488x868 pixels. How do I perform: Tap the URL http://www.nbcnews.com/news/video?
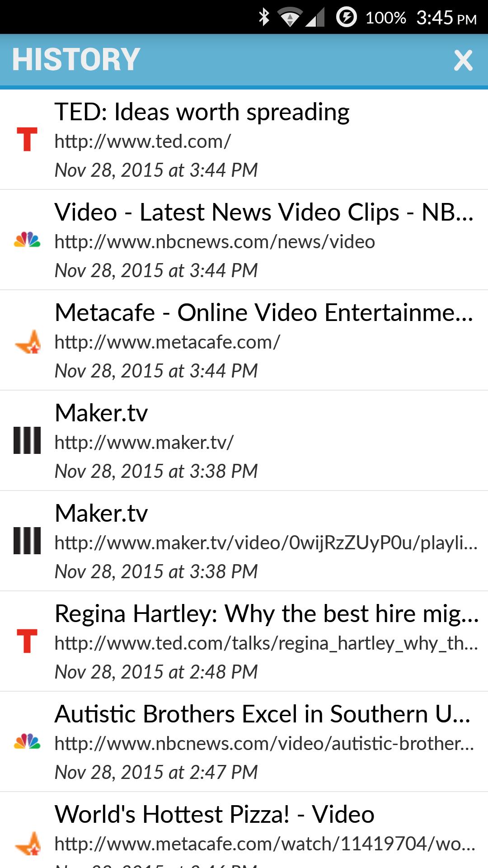(x=215, y=242)
